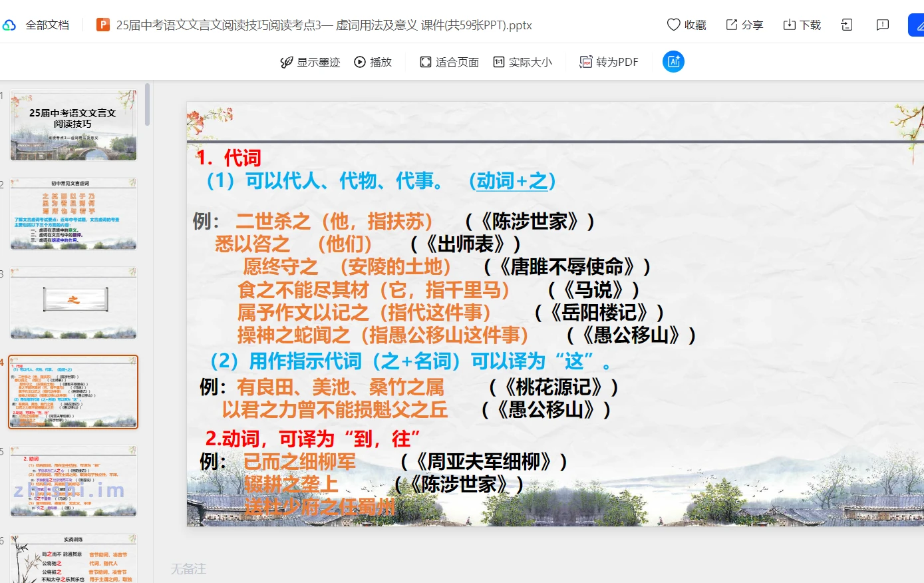Click the thumbnail panel scrollbar
This screenshot has width=924, height=583.
coord(147,104)
